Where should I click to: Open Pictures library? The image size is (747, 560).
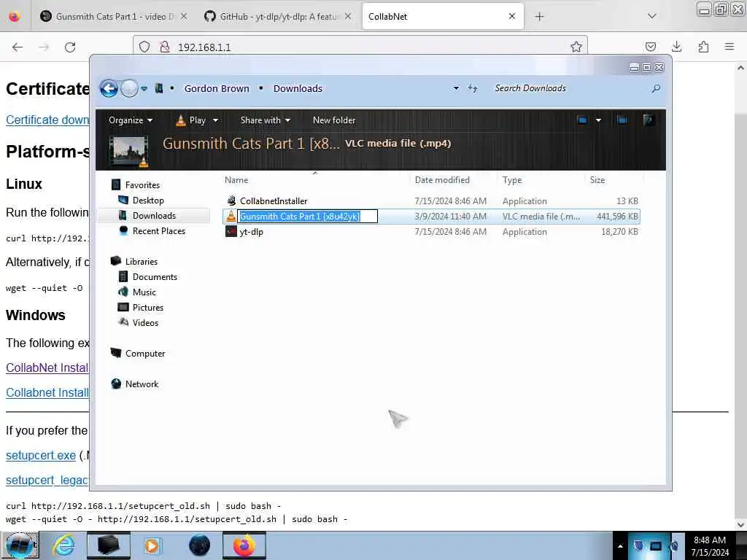(x=147, y=307)
